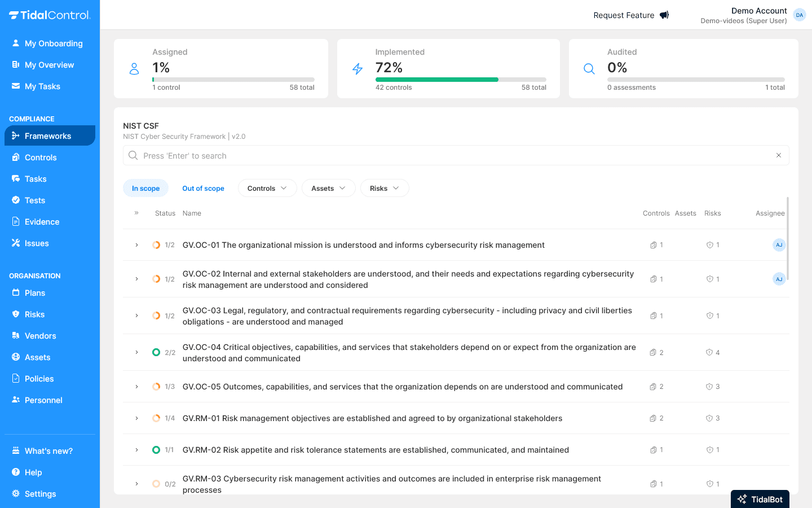Open the Risks filter dropdown
The height and width of the screenshot is (508, 812).
tap(385, 188)
